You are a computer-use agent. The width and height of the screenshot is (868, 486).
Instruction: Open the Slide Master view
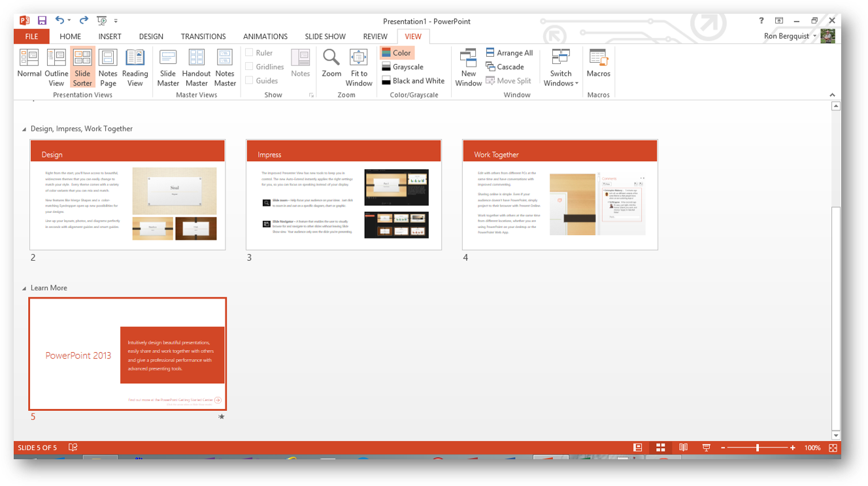point(168,66)
